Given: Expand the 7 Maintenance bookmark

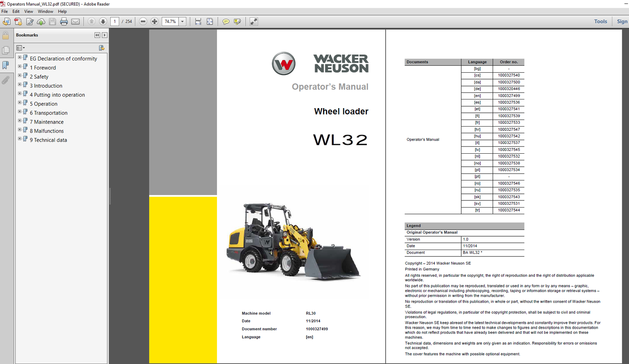Looking at the screenshot, I should (20, 121).
